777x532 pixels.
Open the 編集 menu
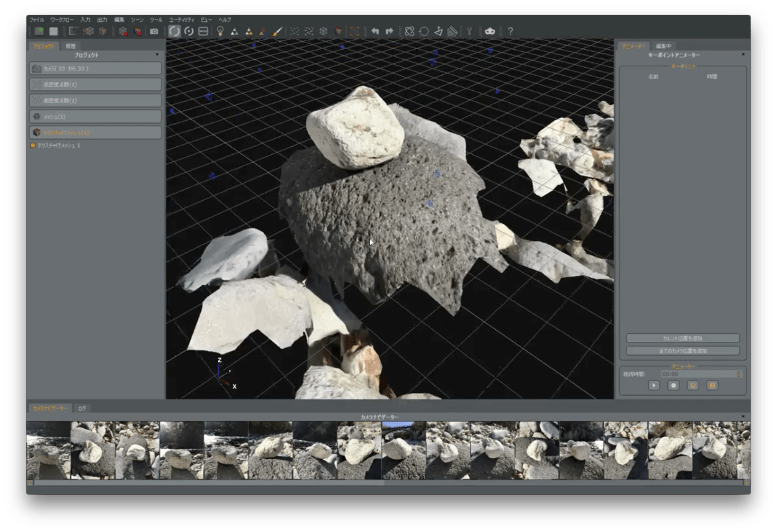[119, 20]
